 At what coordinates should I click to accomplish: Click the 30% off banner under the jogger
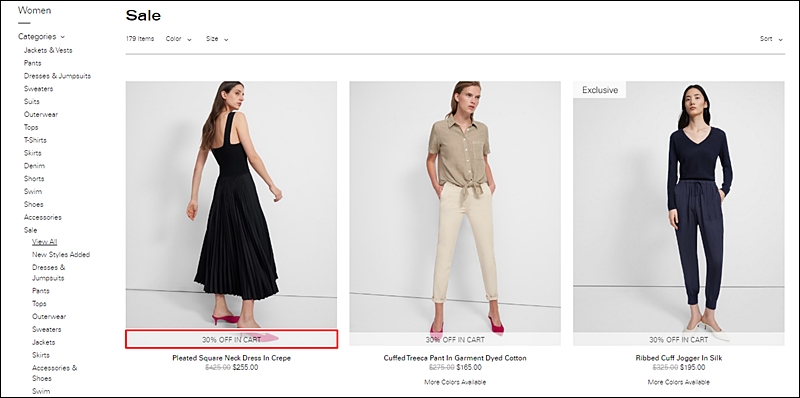coord(679,339)
